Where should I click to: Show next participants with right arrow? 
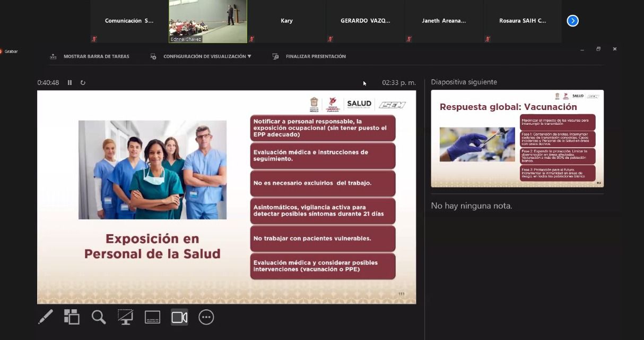point(572,21)
